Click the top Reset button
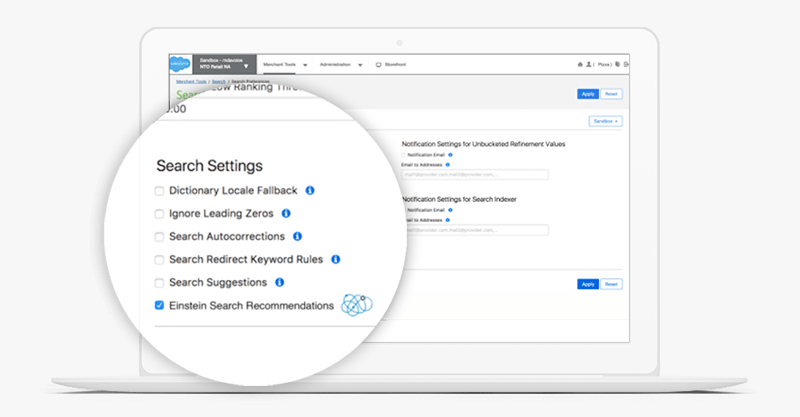 (x=611, y=94)
